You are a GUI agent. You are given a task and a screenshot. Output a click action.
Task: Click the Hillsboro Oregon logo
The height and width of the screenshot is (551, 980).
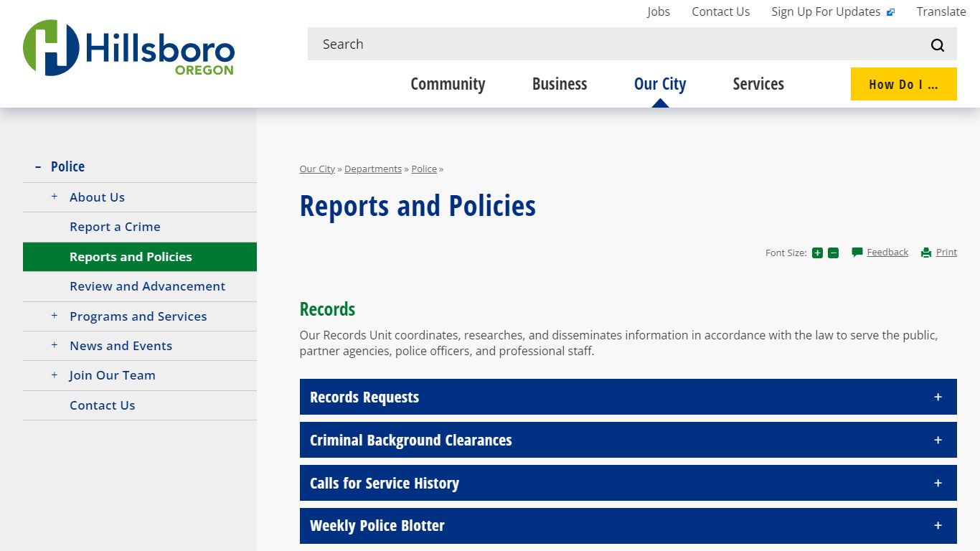click(x=128, y=47)
